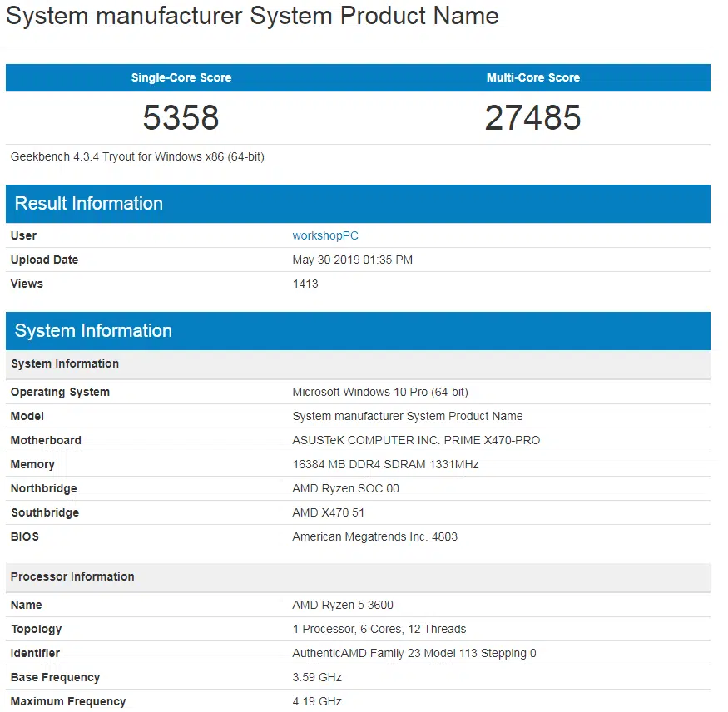Select the Southbridge value AMD X470 51
The image size is (728, 712).
(329, 513)
